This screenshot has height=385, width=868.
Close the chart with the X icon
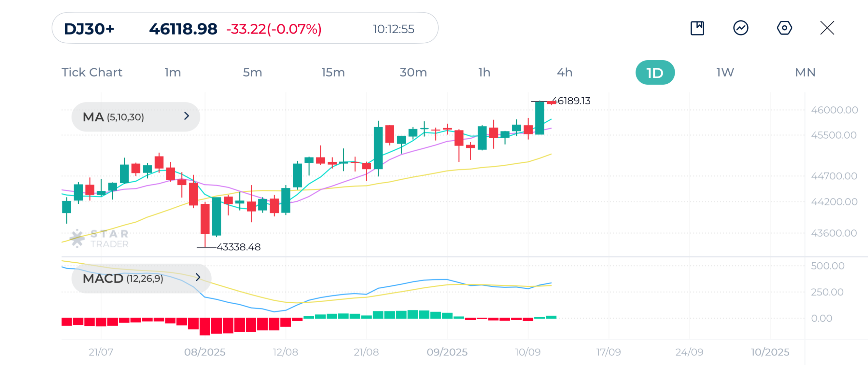pyautogui.click(x=827, y=28)
